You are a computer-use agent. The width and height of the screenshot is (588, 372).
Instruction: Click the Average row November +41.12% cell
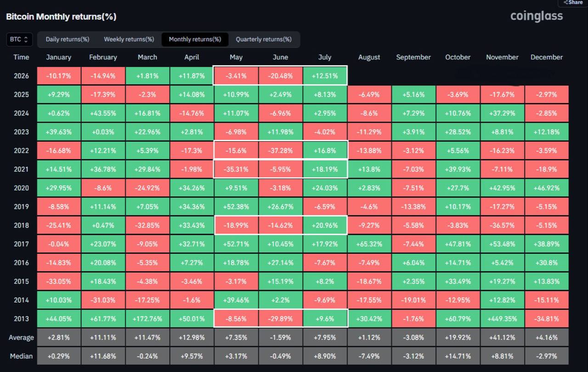click(502, 338)
